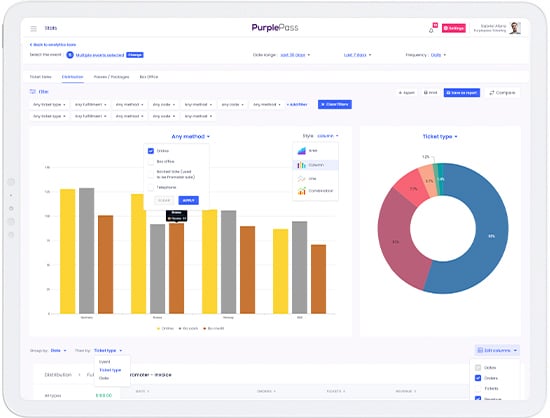Open the Date range dropdown
This screenshot has height=418, width=550.
[295, 55]
